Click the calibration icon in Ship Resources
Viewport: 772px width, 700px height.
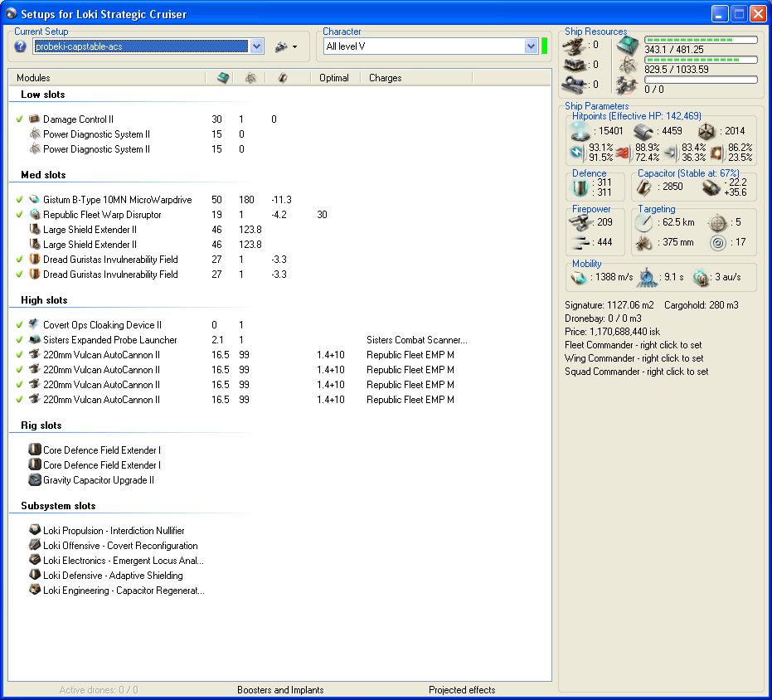point(575,85)
